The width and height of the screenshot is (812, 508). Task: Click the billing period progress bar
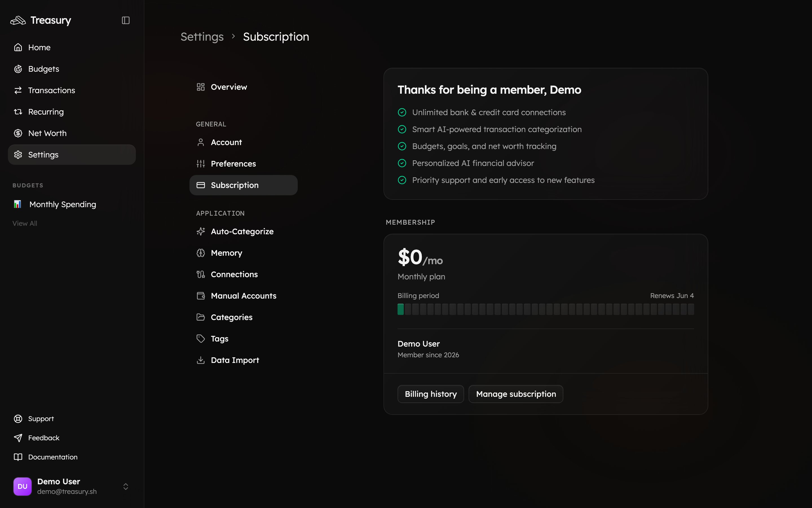(x=546, y=309)
